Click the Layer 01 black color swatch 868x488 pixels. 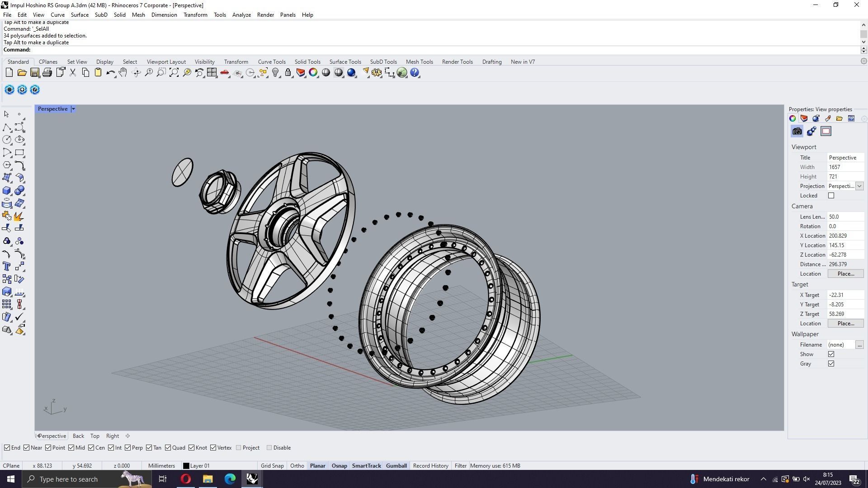coord(186,466)
